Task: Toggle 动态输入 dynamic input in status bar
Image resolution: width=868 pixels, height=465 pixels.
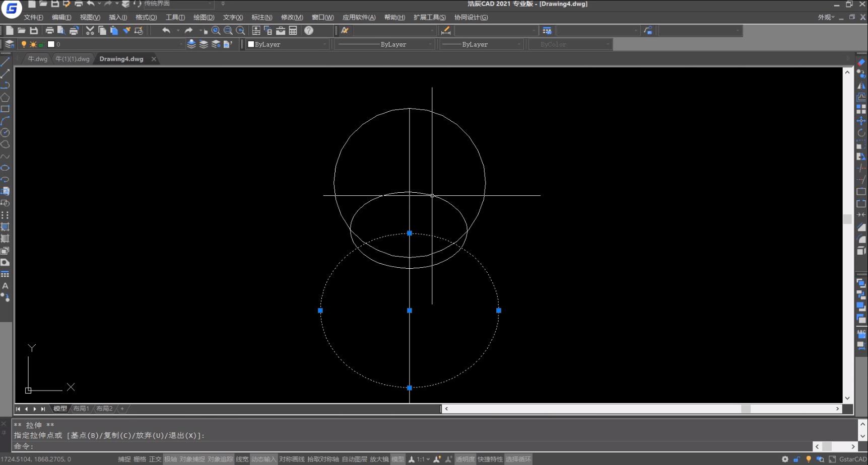Action: pos(264,459)
